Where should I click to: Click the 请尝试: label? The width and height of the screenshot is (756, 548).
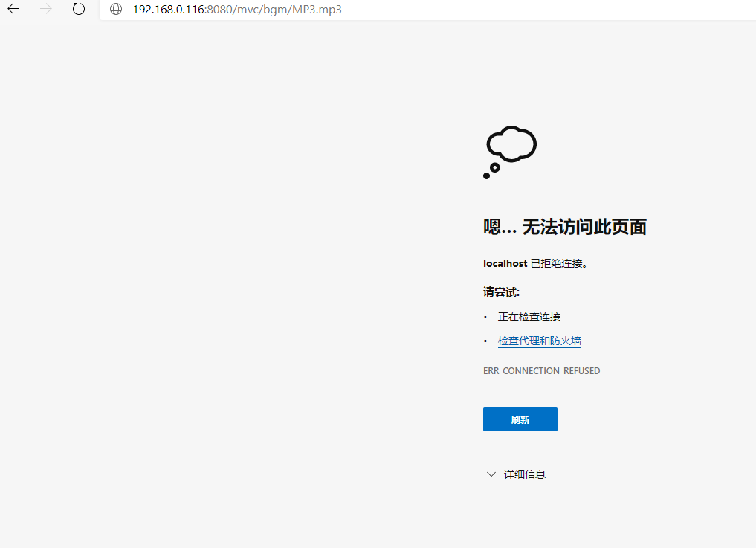[502, 292]
